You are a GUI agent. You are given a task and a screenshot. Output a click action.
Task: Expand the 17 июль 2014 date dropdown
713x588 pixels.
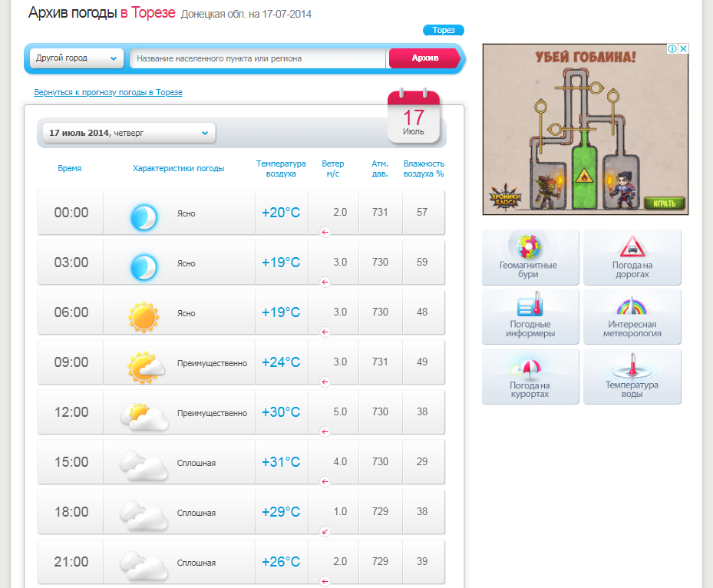[x=129, y=133]
